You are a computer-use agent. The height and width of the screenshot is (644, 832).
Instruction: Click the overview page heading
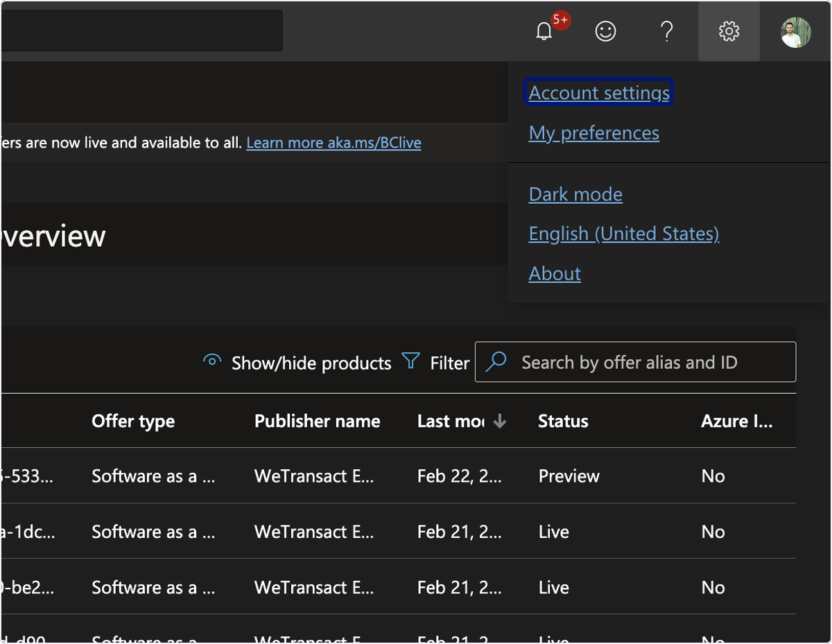53,236
